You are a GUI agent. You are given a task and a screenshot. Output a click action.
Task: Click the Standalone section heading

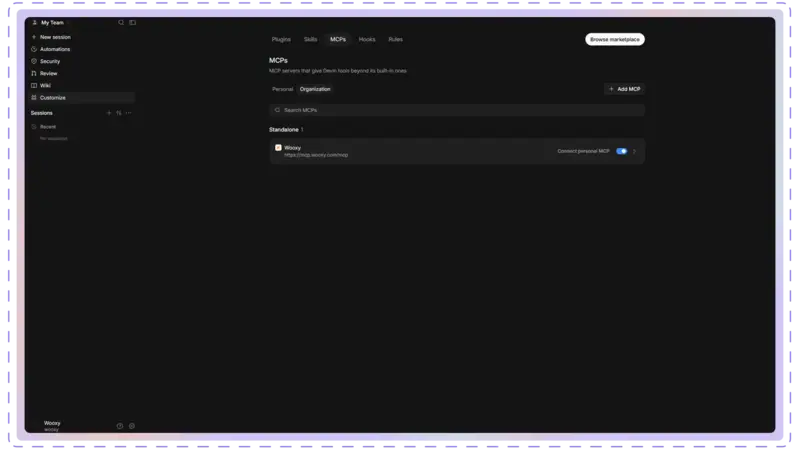coord(284,130)
